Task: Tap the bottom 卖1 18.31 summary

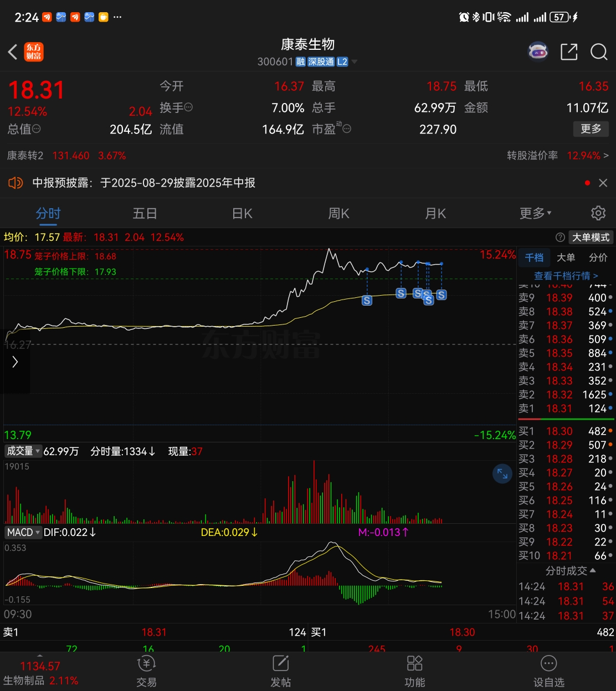Action: (155, 632)
